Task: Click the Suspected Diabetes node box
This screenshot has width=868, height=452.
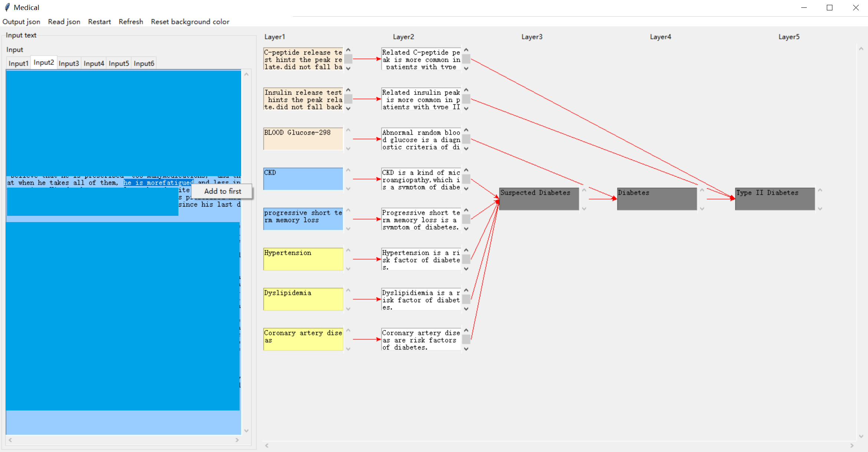Action: tap(538, 199)
